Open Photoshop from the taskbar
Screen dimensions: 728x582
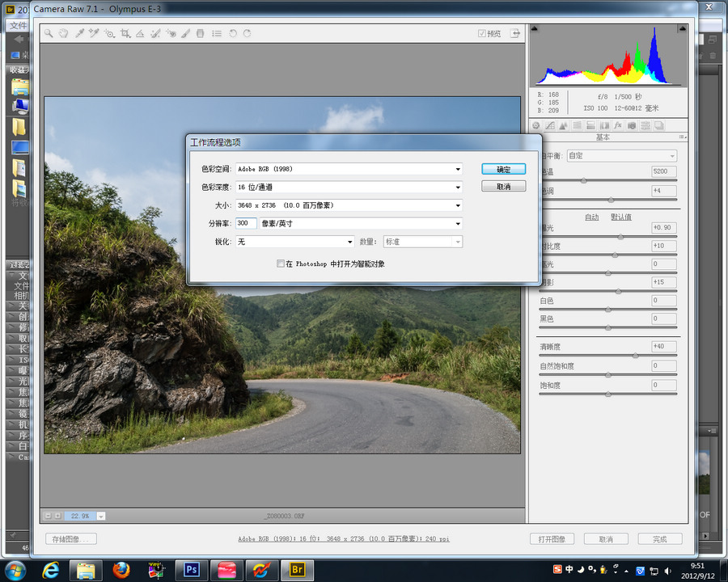point(193,570)
